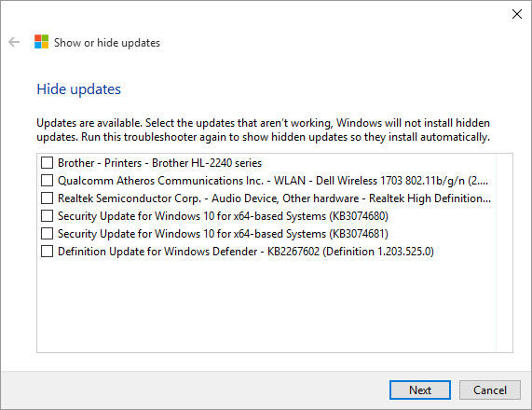Image resolution: width=532 pixels, height=410 pixels.
Task: Check the Realtek Audio Device update
Action: 47,198
